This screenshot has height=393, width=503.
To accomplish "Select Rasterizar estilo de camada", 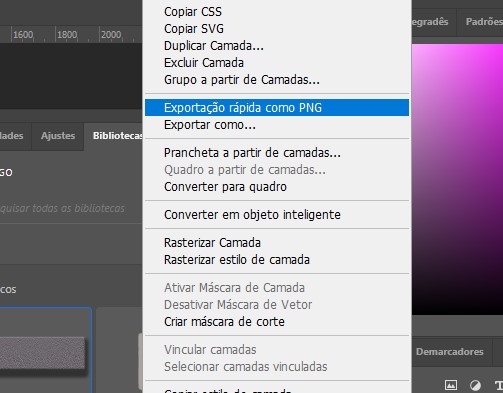I will coord(277,260).
